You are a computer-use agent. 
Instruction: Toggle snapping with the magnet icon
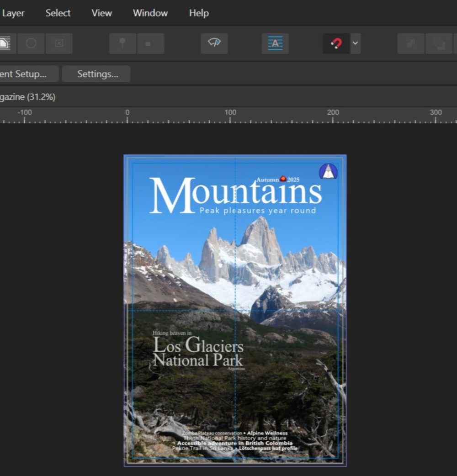pos(336,43)
